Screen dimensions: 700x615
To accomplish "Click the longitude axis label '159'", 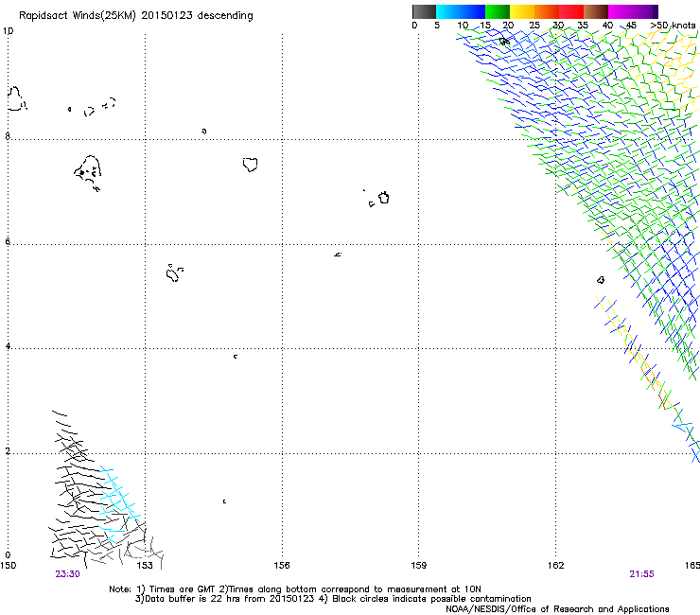I will [x=419, y=566].
